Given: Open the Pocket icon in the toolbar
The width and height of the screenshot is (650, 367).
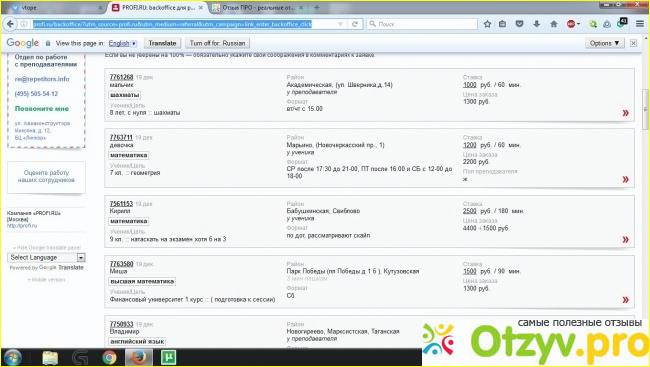Looking at the screenshot, I should point(519,24).
